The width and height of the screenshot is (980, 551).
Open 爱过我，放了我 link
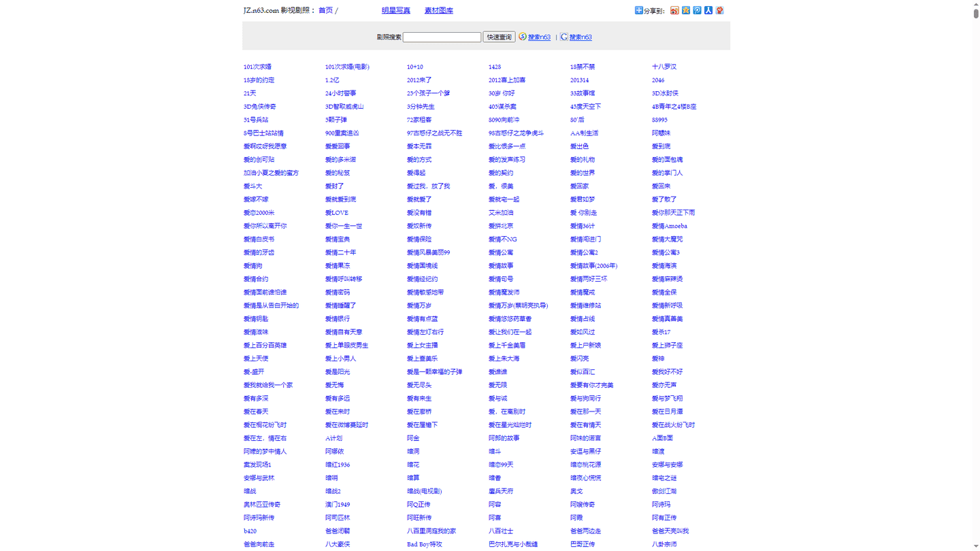(428, 186)
